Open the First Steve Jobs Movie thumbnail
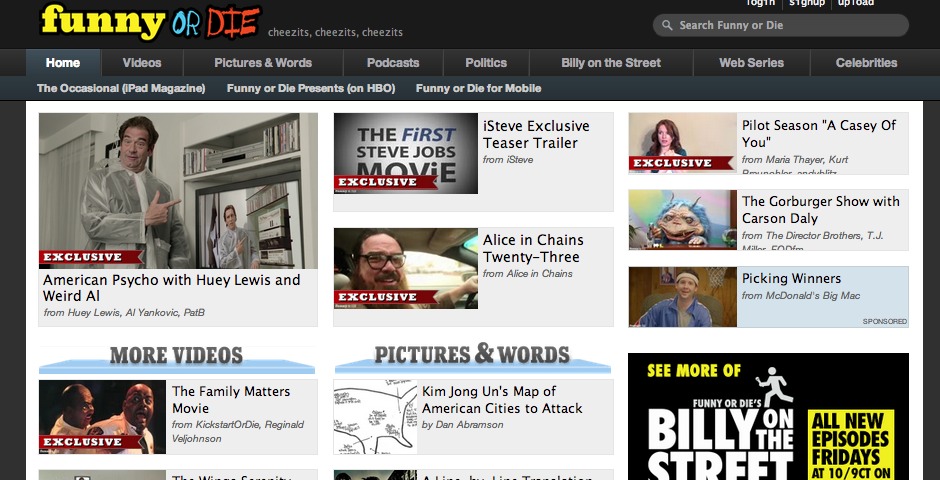 pos(406,153)
